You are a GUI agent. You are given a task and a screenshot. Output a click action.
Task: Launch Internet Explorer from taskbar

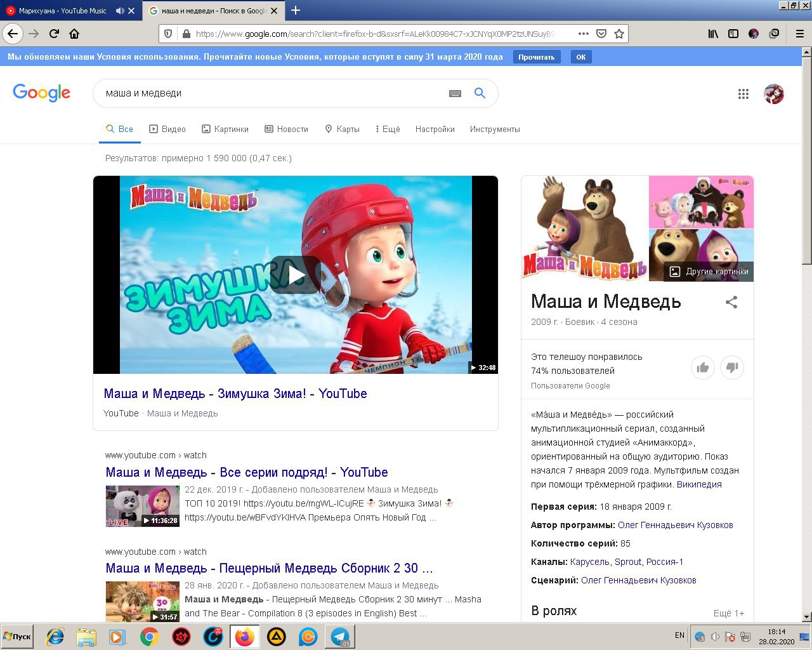55,637
